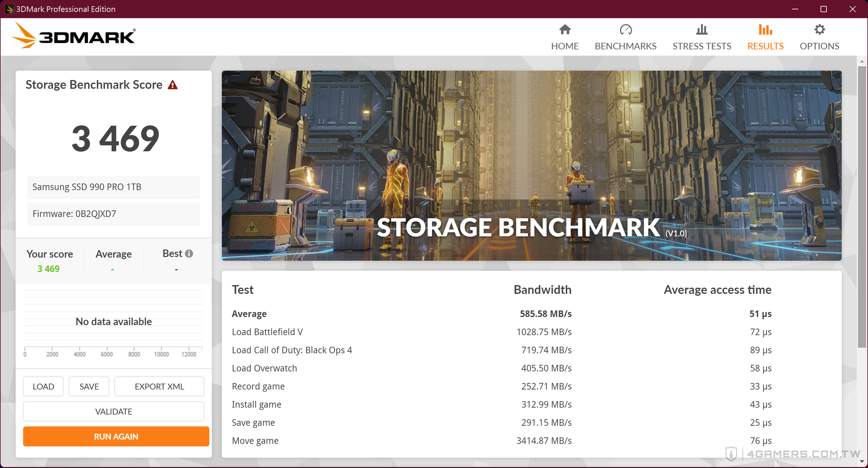The height and width of the screenshot is (468, 868).
Task: Click the Average column label in score panel
Action: click(x=113, y=254)
